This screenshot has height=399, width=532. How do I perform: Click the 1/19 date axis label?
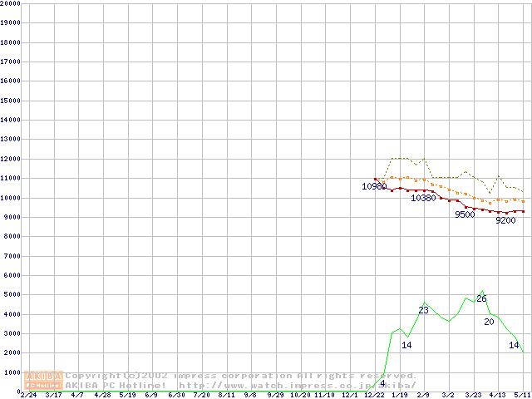point(398,396)
